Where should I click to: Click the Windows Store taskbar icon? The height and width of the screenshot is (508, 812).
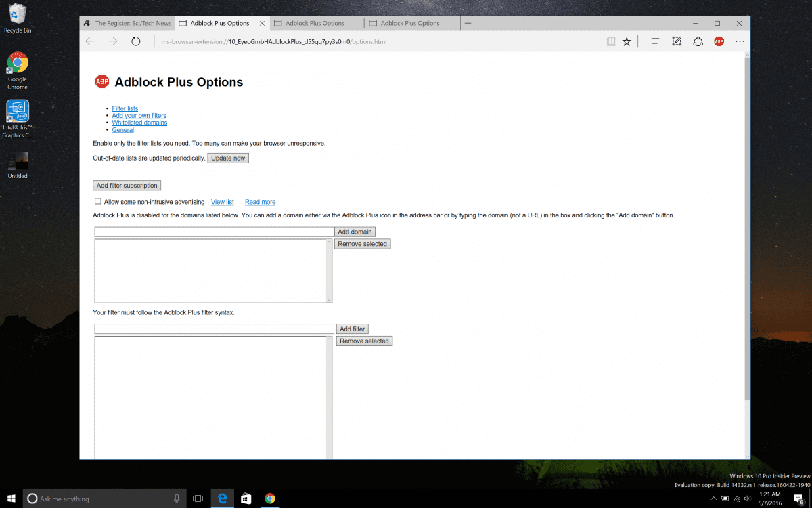(x=246, y=499)
